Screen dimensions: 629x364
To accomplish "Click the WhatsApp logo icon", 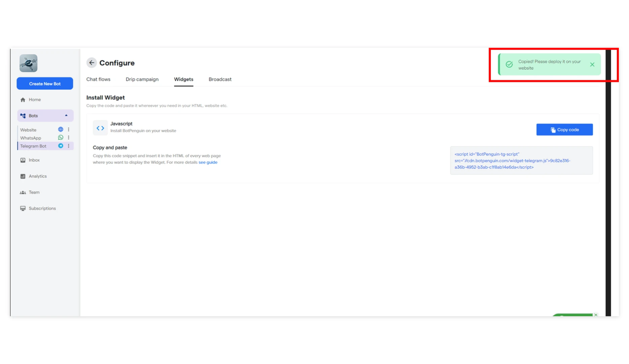I will coord(61,138).
